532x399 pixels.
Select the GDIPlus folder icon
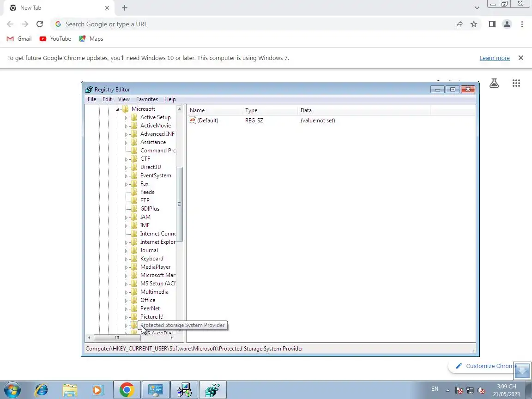[x=134, y=209]
